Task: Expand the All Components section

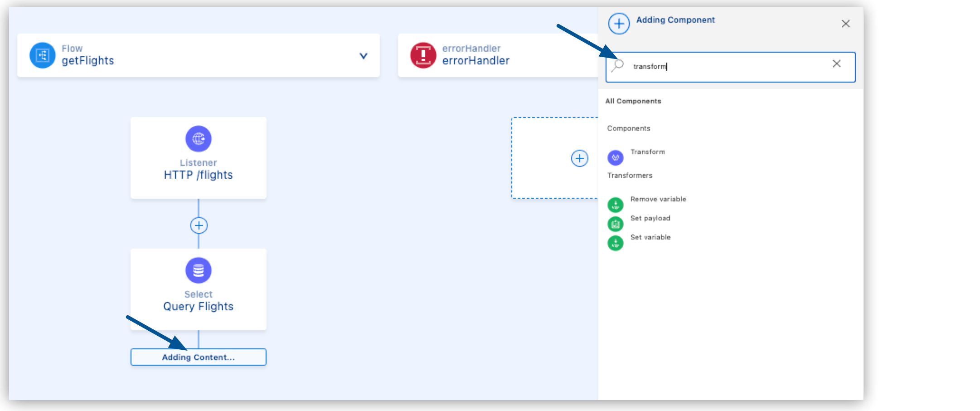Action: click(634, 101)
